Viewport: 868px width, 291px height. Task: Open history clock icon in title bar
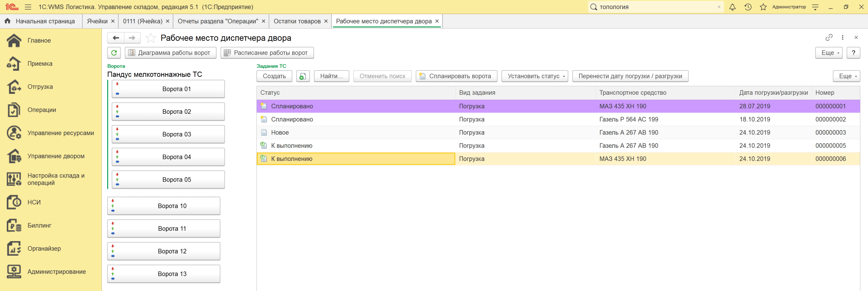point(748,7)
